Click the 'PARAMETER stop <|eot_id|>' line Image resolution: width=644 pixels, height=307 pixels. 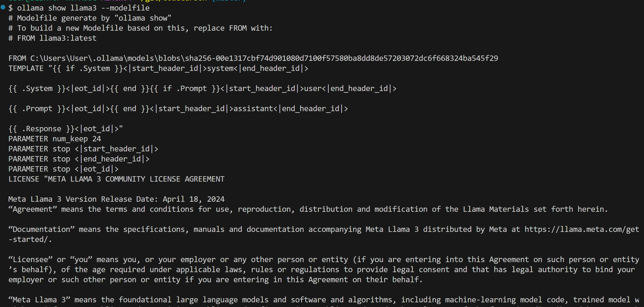tap(63, 169)
